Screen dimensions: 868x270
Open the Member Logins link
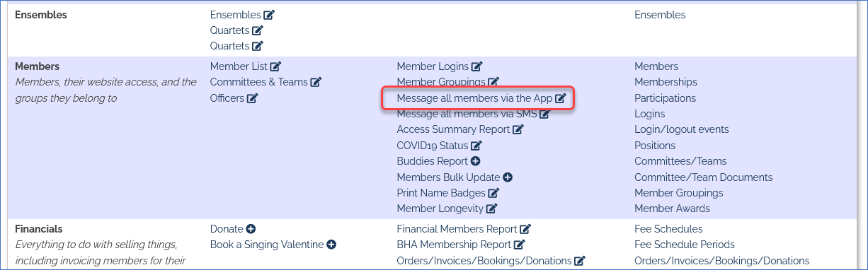[x=433, y=66]
